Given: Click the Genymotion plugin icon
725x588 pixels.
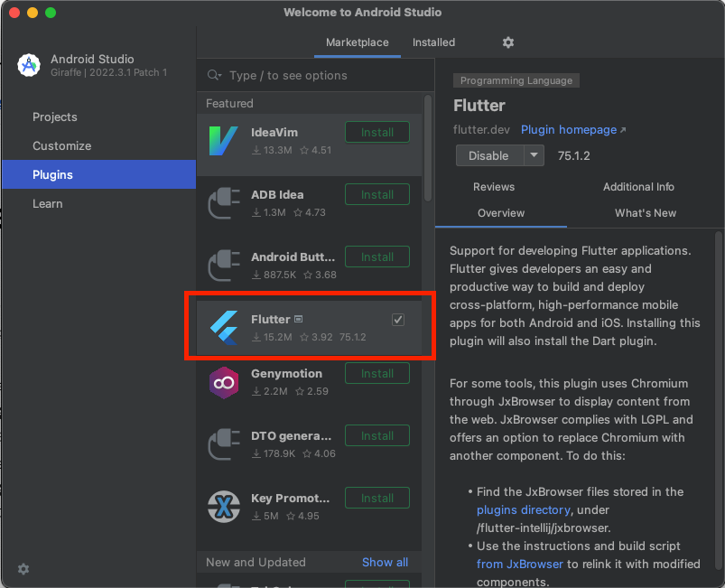Looking at the screenshot, I should click(224, 383).
